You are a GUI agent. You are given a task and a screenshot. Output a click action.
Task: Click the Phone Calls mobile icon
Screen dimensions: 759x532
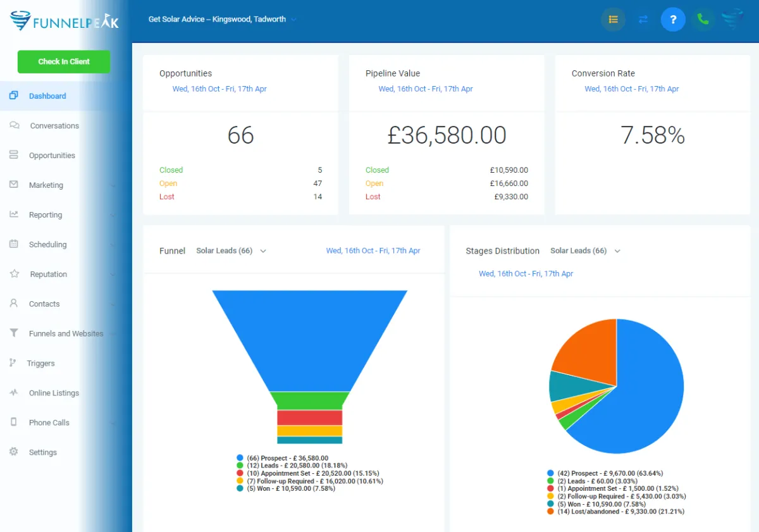[13, 423]
